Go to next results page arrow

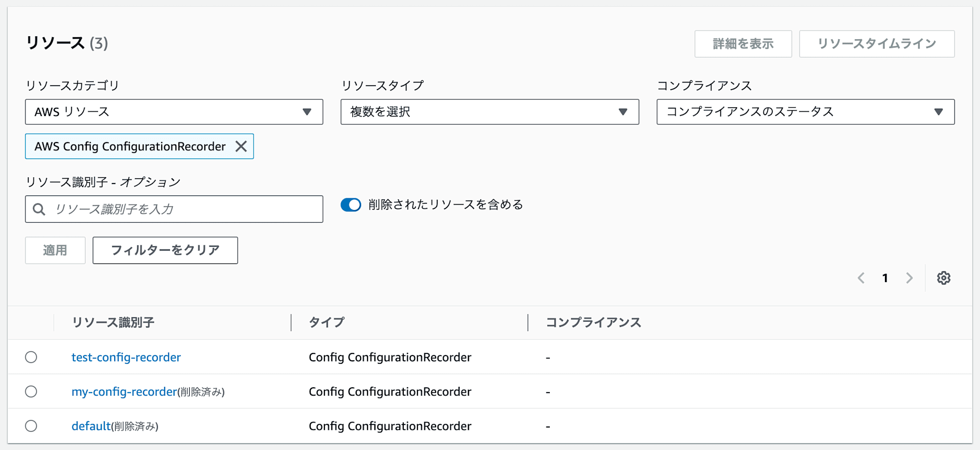pos(909,278)
